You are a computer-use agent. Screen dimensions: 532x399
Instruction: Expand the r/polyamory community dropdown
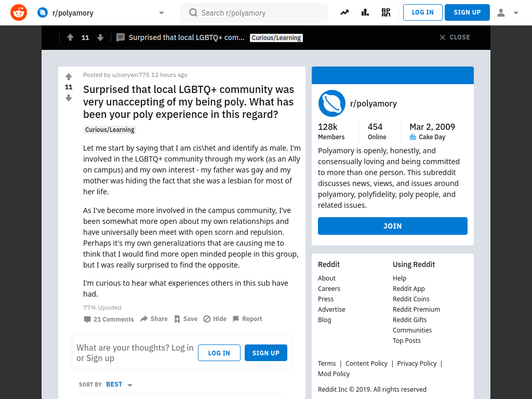point(162,13)
